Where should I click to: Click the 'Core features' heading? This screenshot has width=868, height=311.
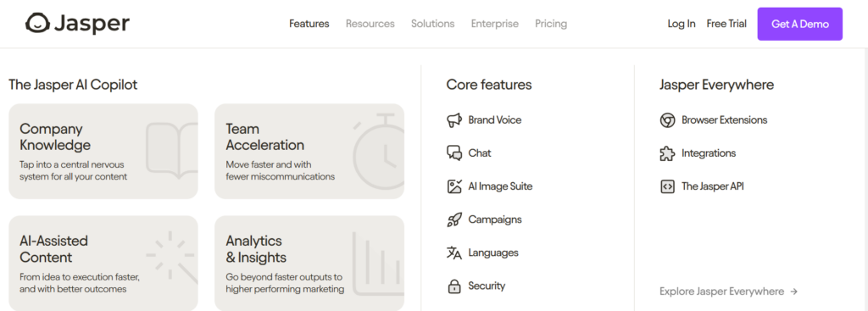(489, 85)
